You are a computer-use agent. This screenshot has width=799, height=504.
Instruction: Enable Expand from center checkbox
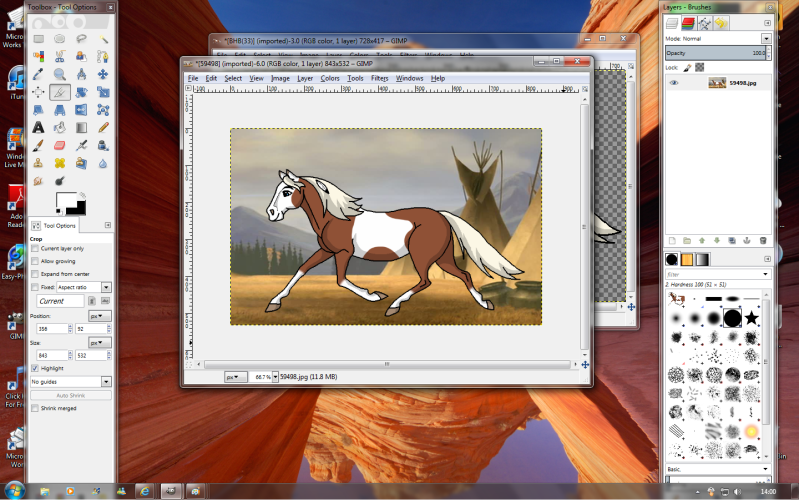click(x=35, y=274)
